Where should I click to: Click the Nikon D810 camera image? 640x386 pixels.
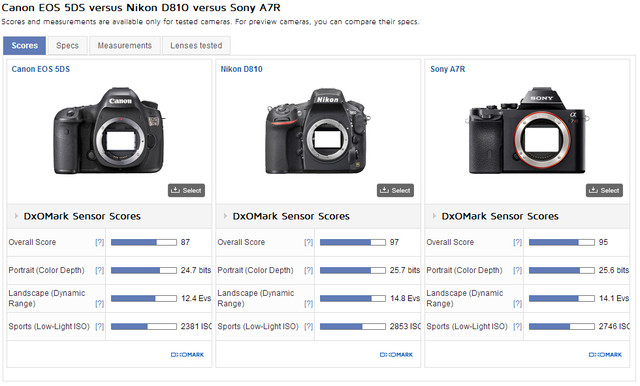(318, 131)
